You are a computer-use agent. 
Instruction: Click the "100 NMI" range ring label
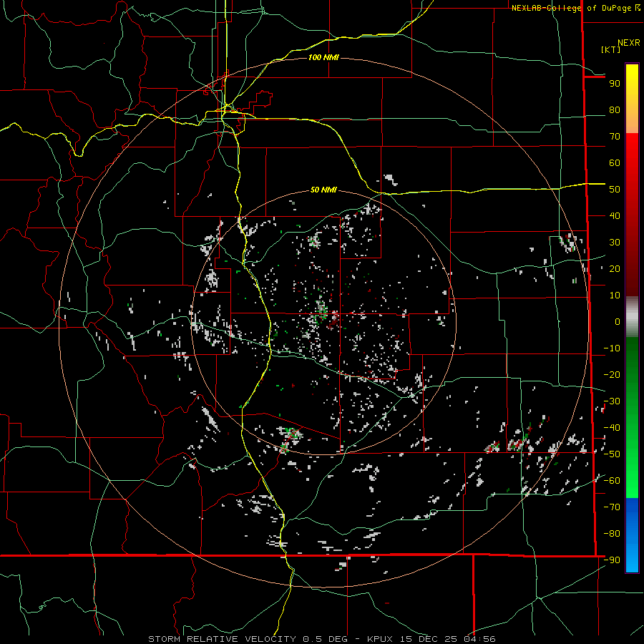pyautogui.click(x=323, y=57)
